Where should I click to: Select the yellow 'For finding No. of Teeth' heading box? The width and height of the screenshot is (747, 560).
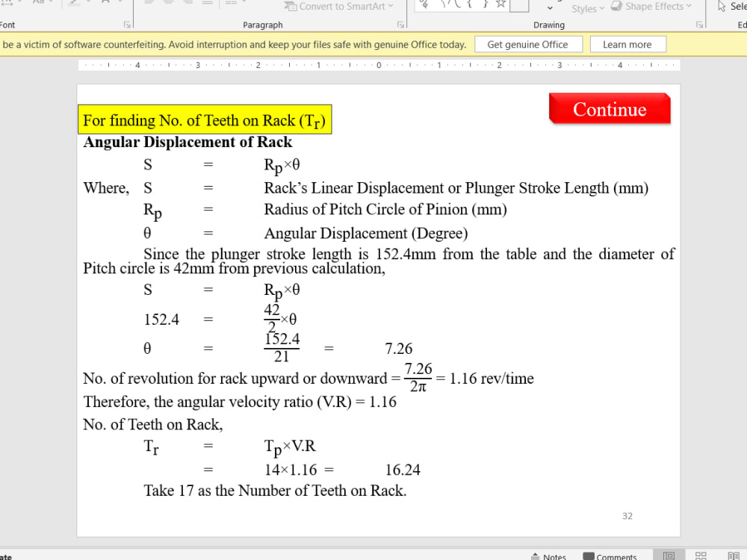coord(205,119)
